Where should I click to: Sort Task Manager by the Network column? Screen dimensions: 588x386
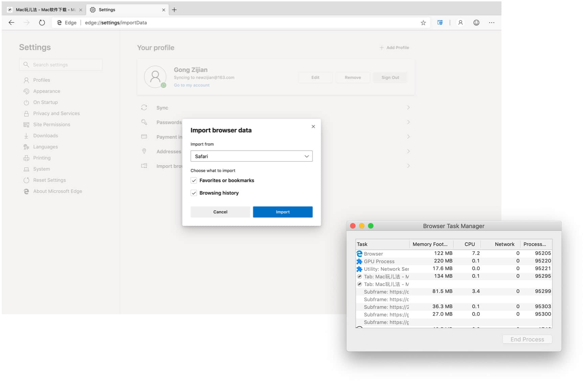pyautogui.click(x=501, y=244)
